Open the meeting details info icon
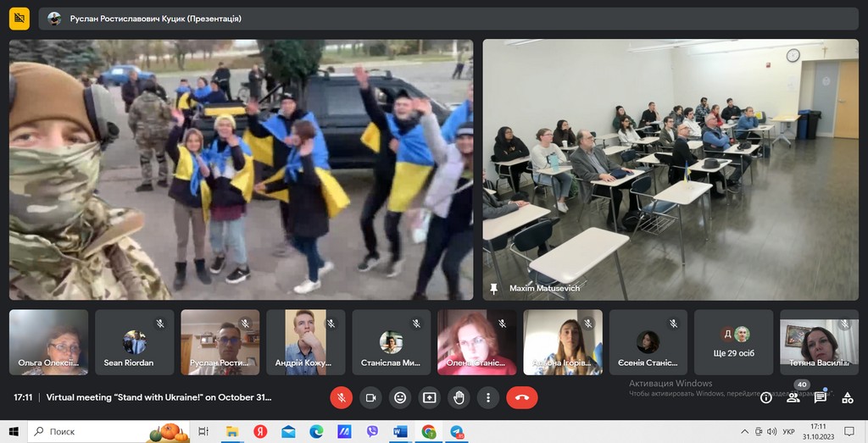Viewport: 868px width, 443px height. pos(766,397)
